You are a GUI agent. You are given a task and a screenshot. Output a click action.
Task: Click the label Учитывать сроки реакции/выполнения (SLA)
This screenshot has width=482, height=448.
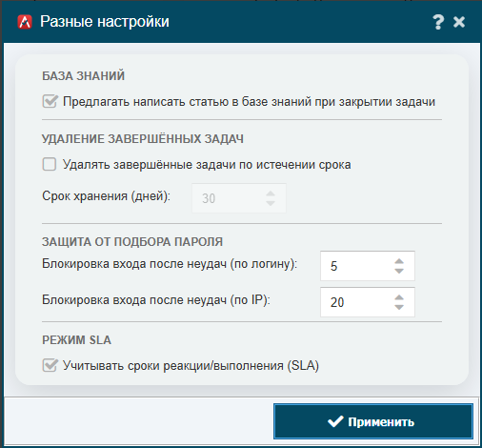tap(191, 366)
